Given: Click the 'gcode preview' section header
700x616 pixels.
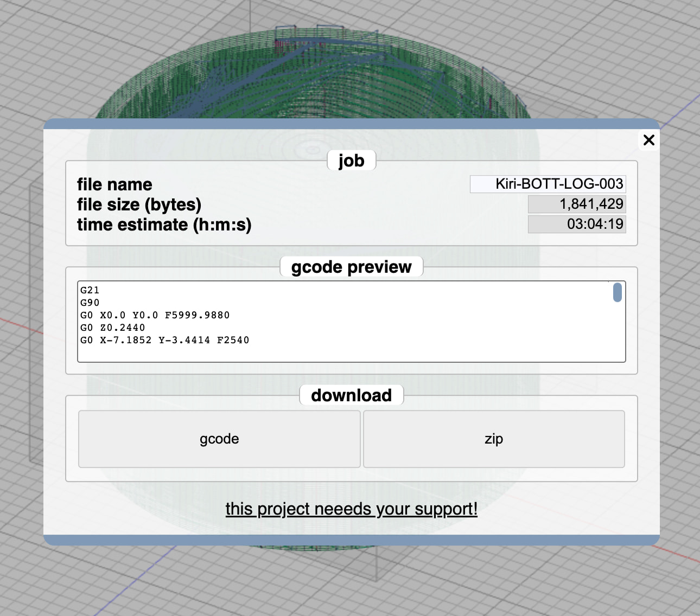Looking at the screenshot, I should (x=351, y=267).
